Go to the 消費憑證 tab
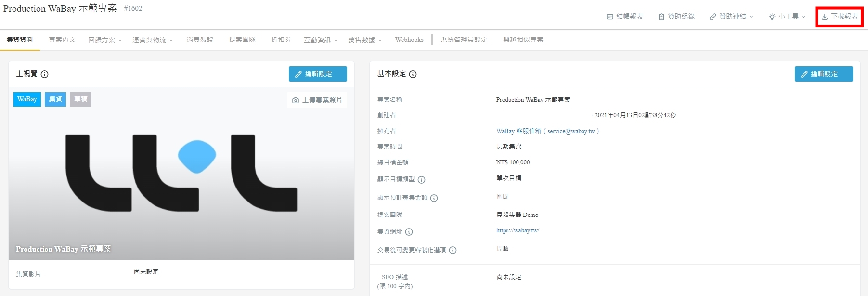This screenshot has height=296, width=868. 200,40
